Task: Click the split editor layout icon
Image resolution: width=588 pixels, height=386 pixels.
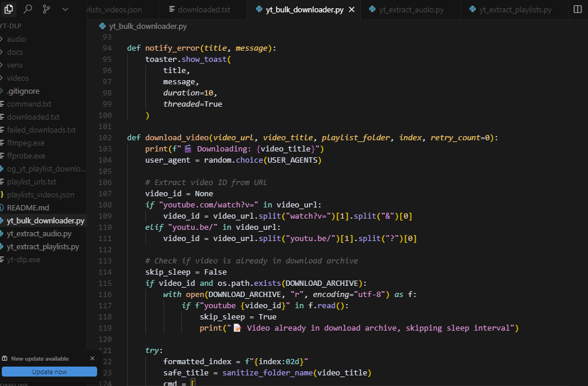Action: tap(577, 9)
